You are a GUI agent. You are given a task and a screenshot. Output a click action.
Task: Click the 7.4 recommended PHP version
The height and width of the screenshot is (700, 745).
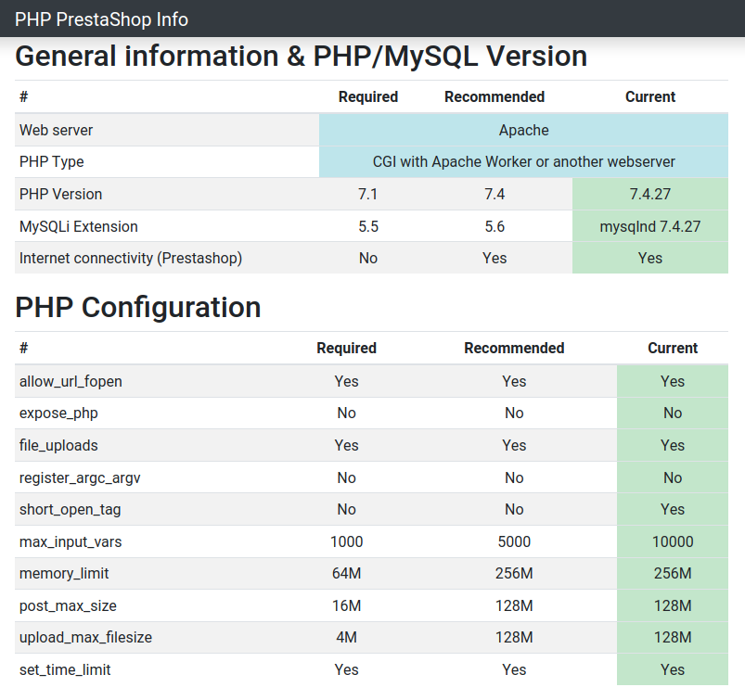point(495,194)
